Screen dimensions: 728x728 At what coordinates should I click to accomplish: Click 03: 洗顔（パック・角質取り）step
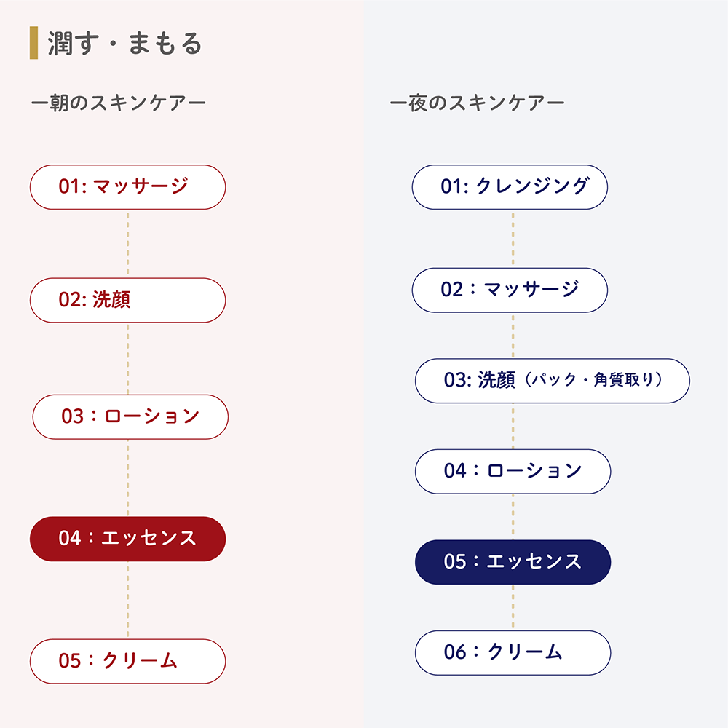coord(553,381)
